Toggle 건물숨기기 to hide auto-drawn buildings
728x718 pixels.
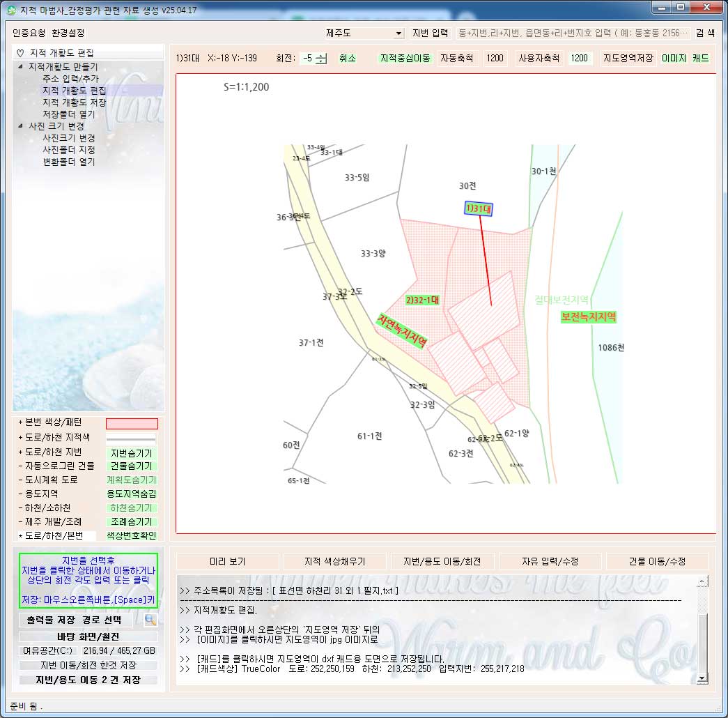click(132, 466)
